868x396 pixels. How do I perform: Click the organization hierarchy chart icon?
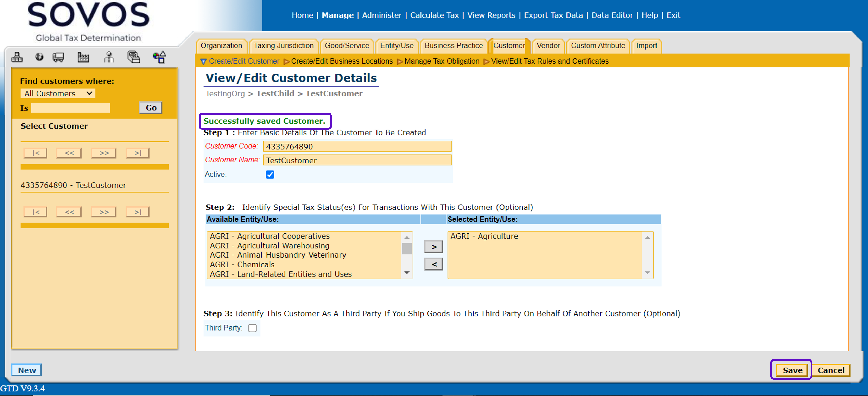tap(17, 57)
